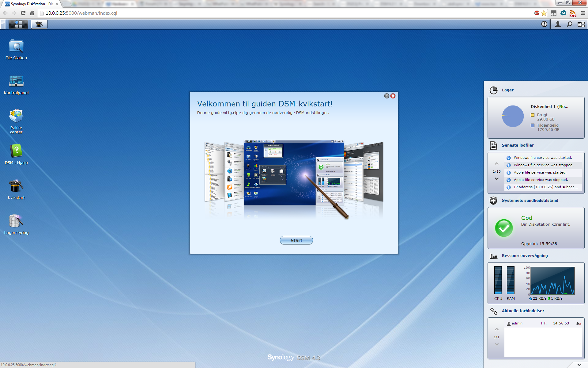Open the Adblock Plus extension icon
Viewport: 588px width, 368px height.
(x=537, y=13)
